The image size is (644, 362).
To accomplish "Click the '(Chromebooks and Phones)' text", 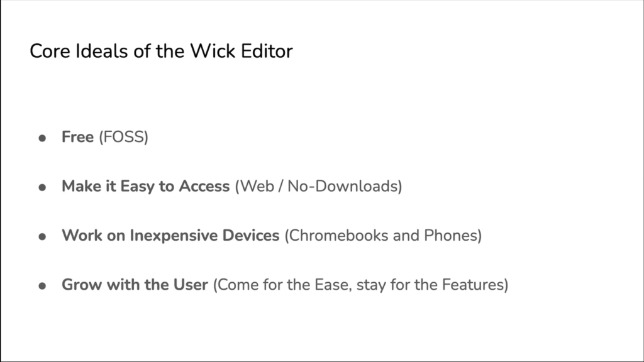I will [383, 236].
